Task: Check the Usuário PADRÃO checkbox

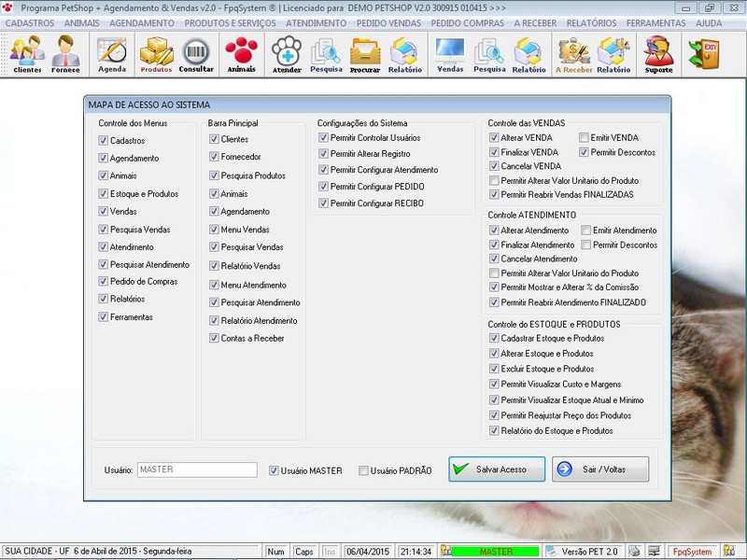Action: [363, 471]
